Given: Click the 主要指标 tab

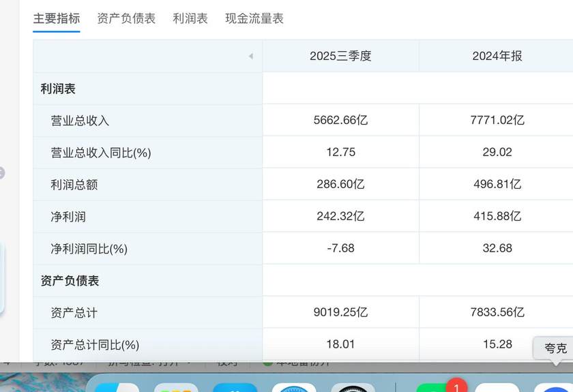Looking at the screenshot, I should (57, 18).
